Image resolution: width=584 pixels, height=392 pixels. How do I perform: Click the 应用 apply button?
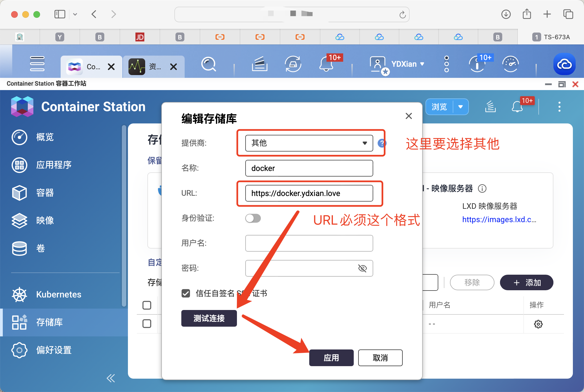click(x=331, y=358)
